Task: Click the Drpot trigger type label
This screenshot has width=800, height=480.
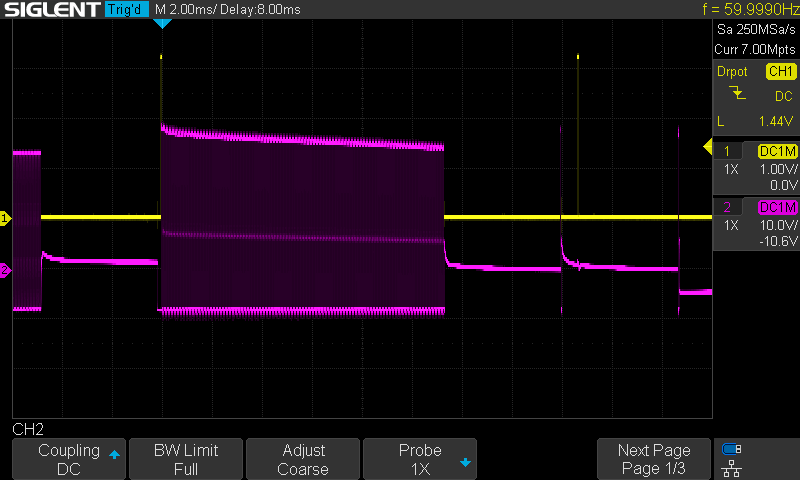Action: 732,71
